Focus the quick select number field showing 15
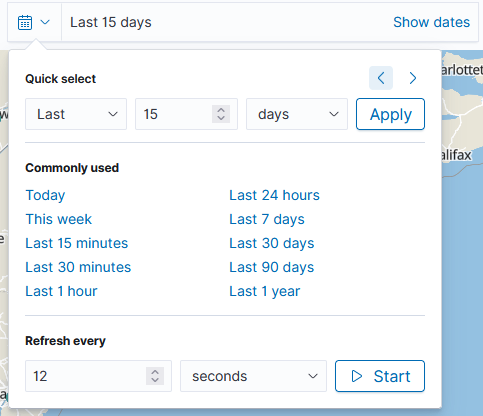This screenshot has height=416, width=483. point(186,114)
